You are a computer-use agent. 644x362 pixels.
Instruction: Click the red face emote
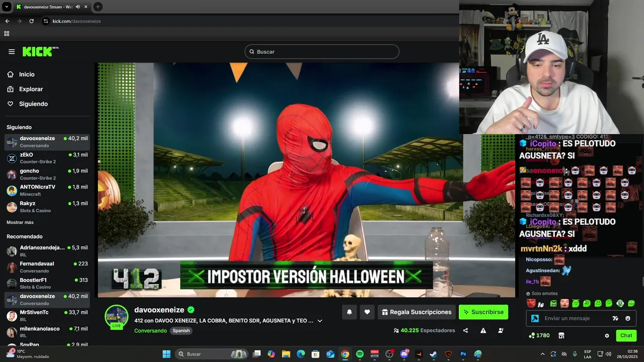click(x=531, y=303)
